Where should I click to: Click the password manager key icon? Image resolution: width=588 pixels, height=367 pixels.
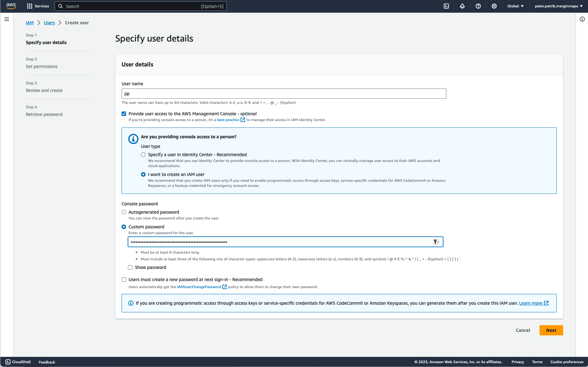(x=436, y=242)
